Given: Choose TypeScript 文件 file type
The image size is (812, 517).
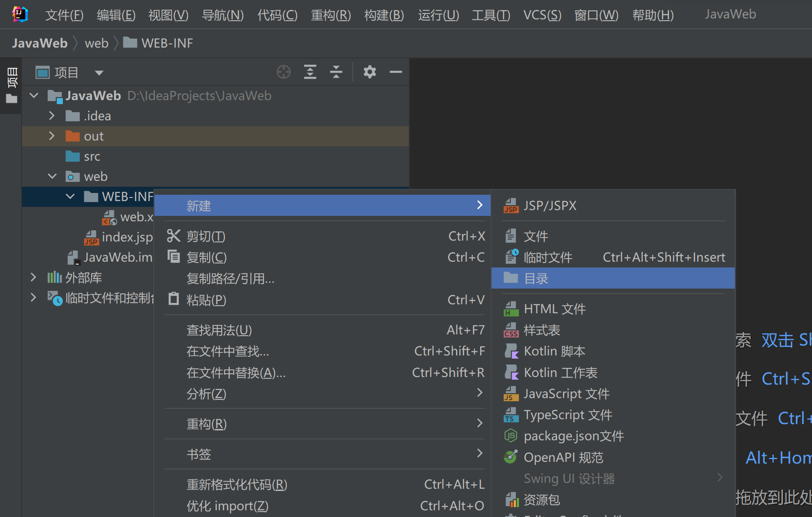Looking at the screenshot, I should coord(567,414).
